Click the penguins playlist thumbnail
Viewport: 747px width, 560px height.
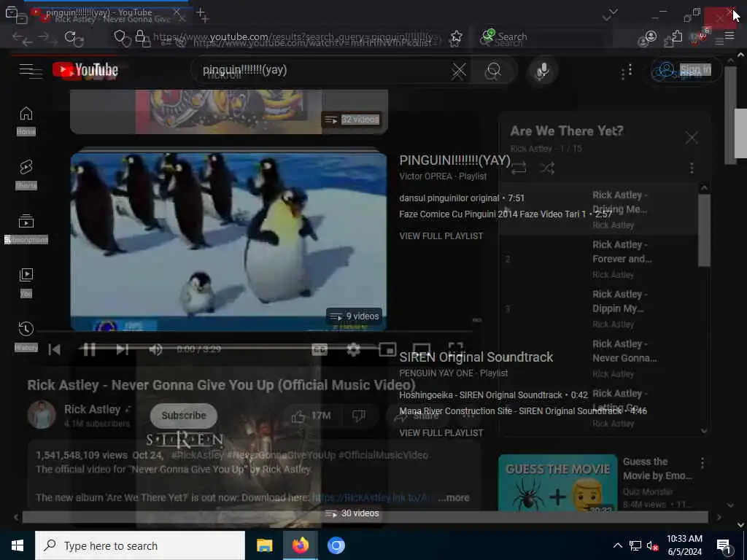click(228, 241)
